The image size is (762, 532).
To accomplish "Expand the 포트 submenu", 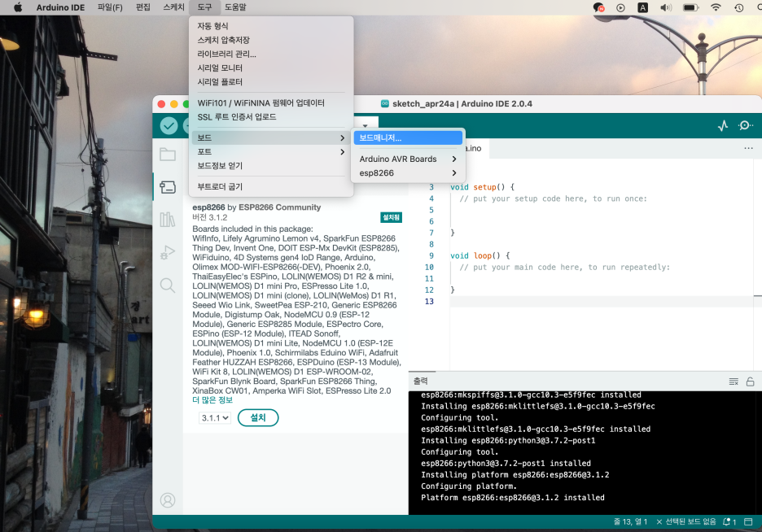I will (270, 152).
